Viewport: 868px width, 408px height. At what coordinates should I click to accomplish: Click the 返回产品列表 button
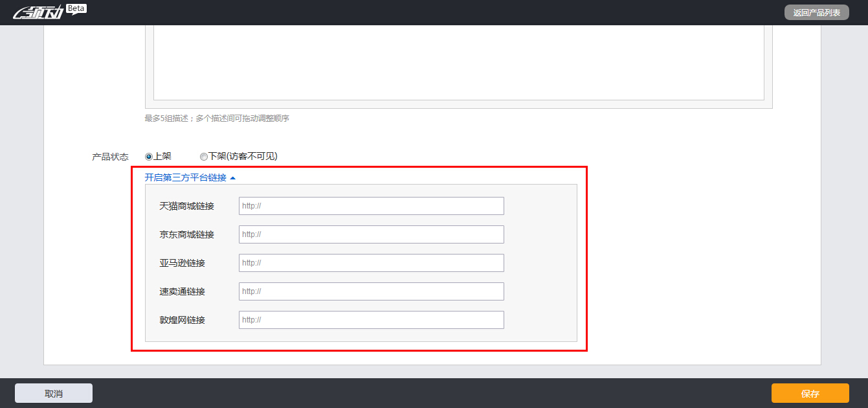coord(816,12)
